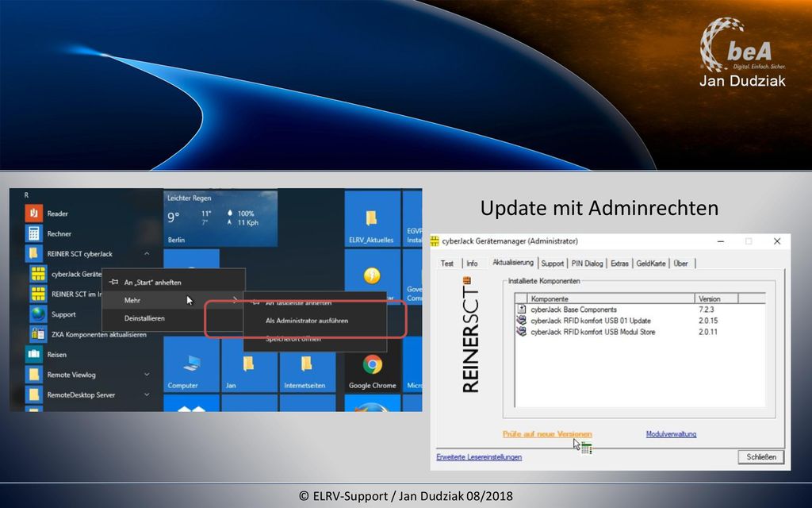This screenshot has width=812, height=508.
Task: Click the Gerätemanager title bar icon
Action: [435, 241]
